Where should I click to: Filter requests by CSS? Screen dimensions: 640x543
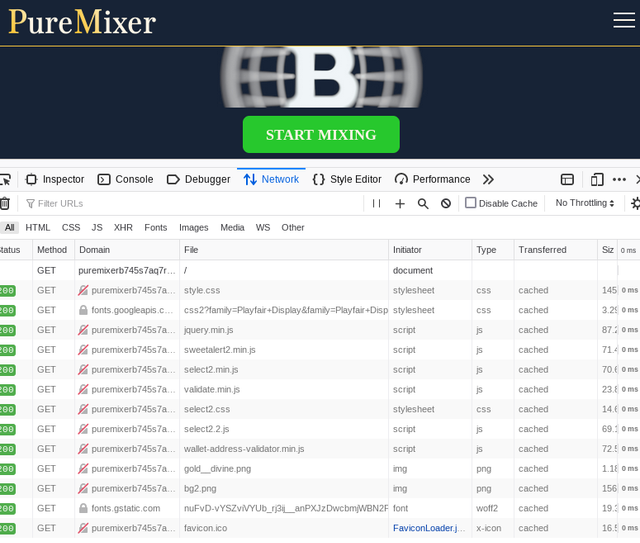71,227
